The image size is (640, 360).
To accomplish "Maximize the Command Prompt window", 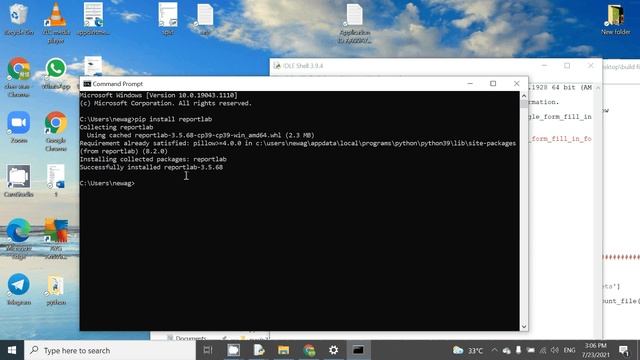I will (x=493, y=83).
